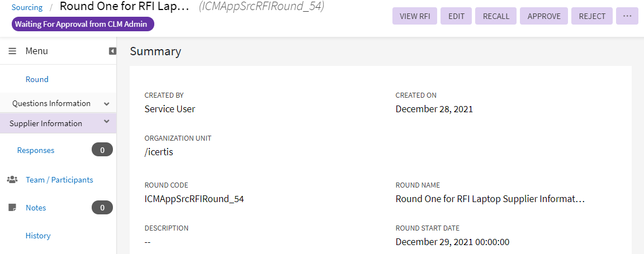This screenshot has height=254, width=644.
Task: Collapse the Supplier Information chevron
Action: click(x=106, y=122)
